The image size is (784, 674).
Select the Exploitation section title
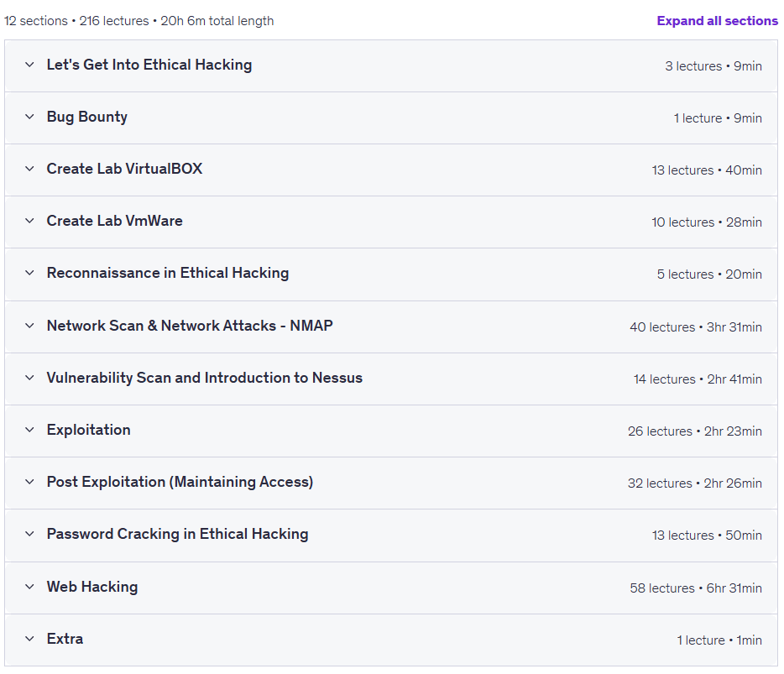[88, 430]
